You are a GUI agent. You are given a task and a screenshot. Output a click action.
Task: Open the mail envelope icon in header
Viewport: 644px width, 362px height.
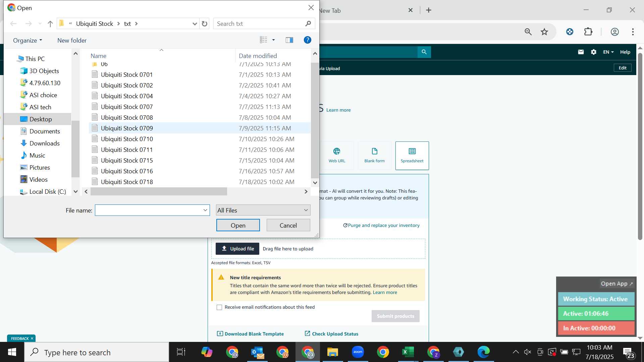click(581, 52)
